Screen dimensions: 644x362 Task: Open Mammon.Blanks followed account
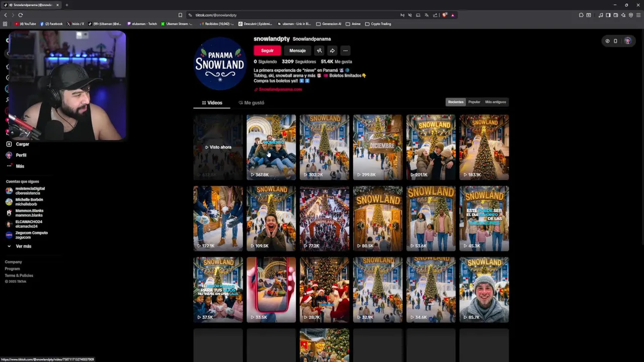coord(24,213)
